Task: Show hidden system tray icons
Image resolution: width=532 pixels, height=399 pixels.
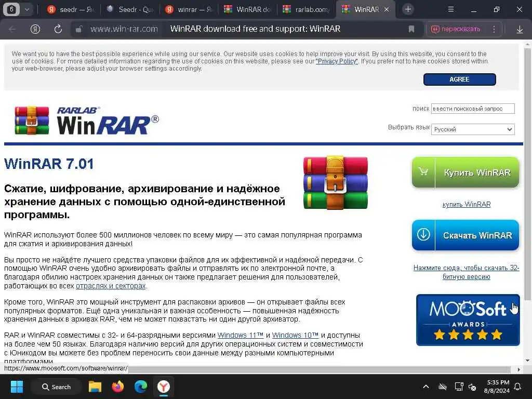Action: coord(426,387)
